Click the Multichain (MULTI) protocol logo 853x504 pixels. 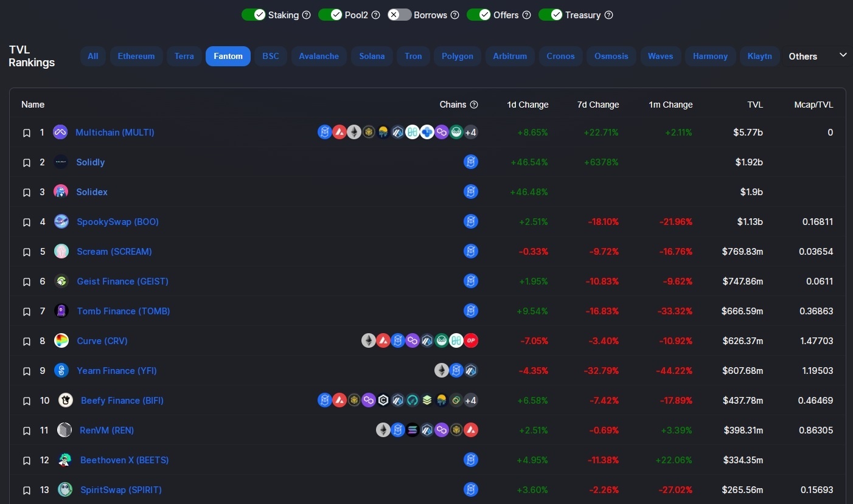pos(60,132)
